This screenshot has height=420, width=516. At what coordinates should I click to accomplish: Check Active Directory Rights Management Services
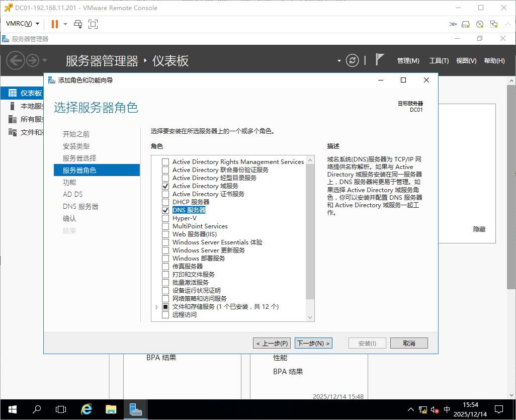point(165,162)
